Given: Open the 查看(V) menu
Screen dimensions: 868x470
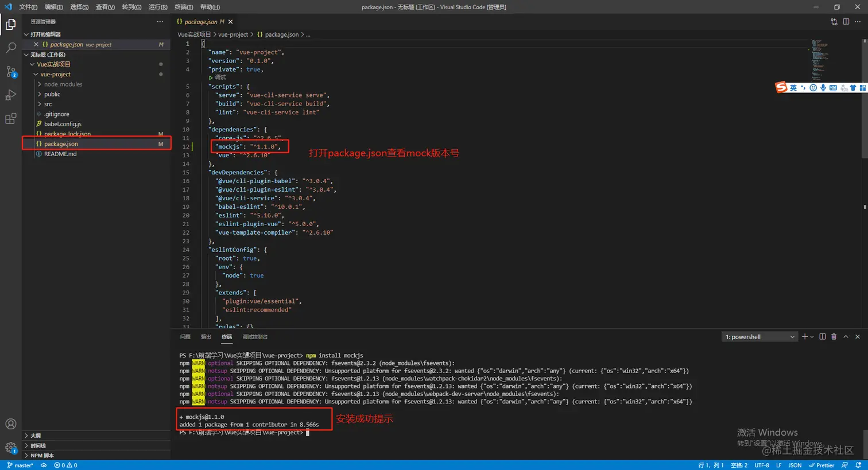Looking at the screenshot, I should tap(105, 7).
